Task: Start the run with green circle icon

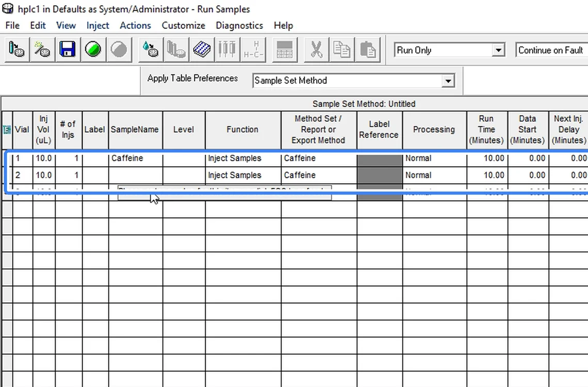Action: pos(93,50)
